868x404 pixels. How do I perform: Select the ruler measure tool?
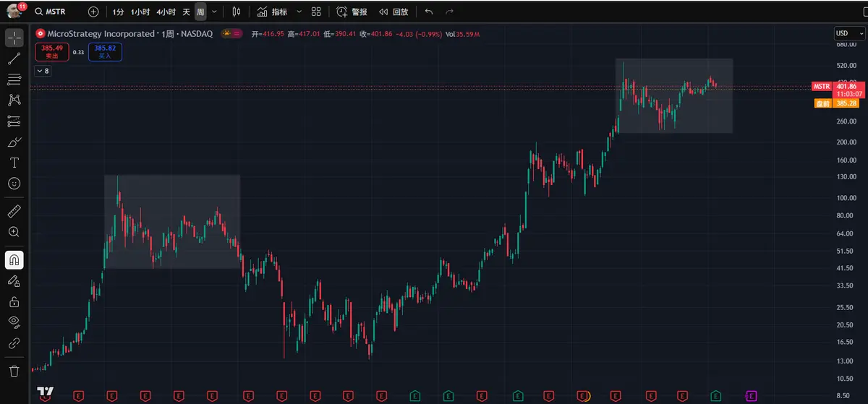[x=14, y=212]
